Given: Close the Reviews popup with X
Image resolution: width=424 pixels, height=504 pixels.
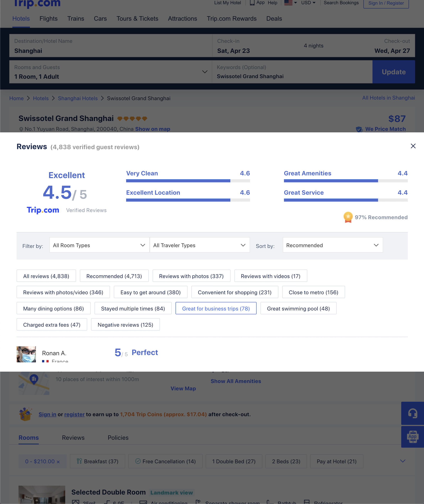Looking at the screenshot, I should pyautogui.click(x=413, y=146).
